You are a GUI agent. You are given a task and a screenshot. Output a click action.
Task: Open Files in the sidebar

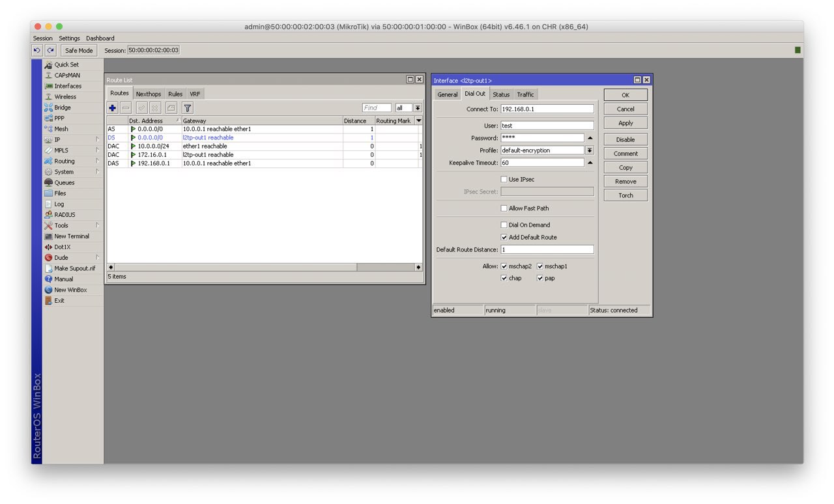pyautogui.click(x=60, y=193)
